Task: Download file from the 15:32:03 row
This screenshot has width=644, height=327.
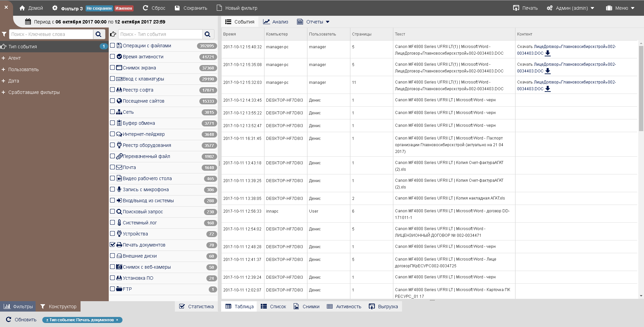Action: pos(548,89)
